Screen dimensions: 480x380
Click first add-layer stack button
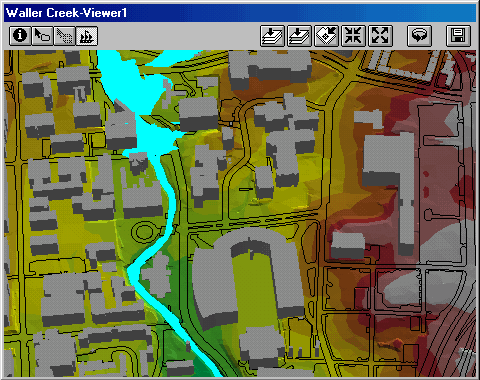pos(272,36)
